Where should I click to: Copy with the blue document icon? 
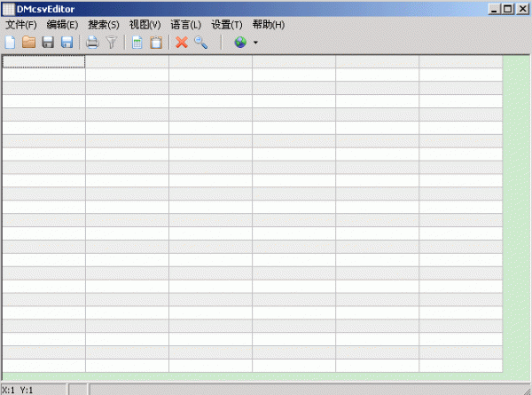click(x=137, y=43)
